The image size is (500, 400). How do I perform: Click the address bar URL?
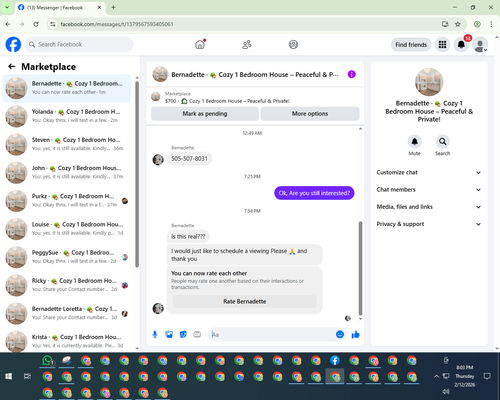(117, 24)
